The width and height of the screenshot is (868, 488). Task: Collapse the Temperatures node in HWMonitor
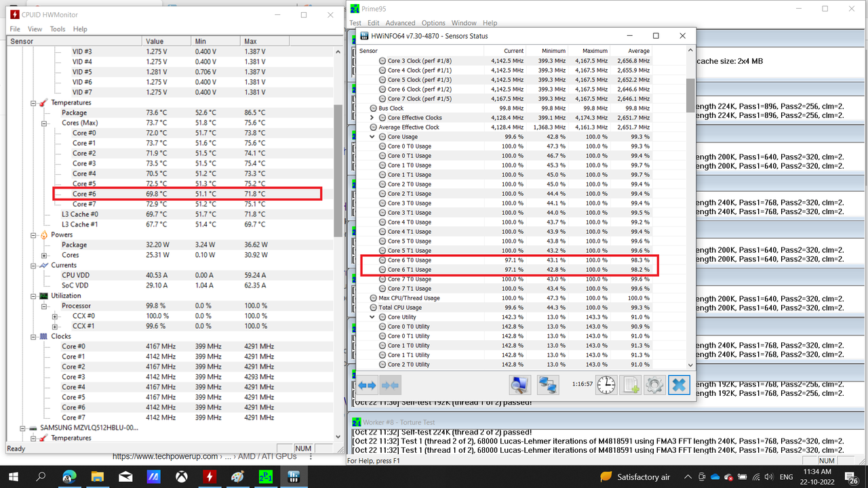pyautogui.click(x=33, y=103)
